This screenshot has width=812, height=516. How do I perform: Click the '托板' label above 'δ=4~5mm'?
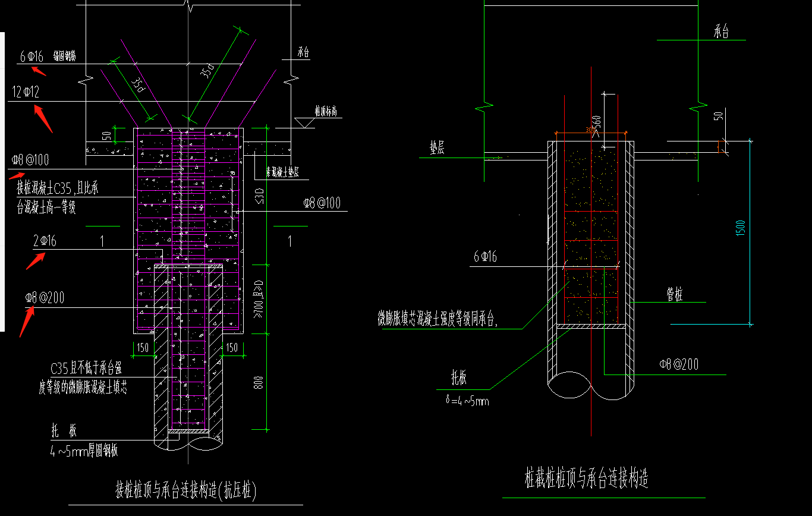click(458, 377)
